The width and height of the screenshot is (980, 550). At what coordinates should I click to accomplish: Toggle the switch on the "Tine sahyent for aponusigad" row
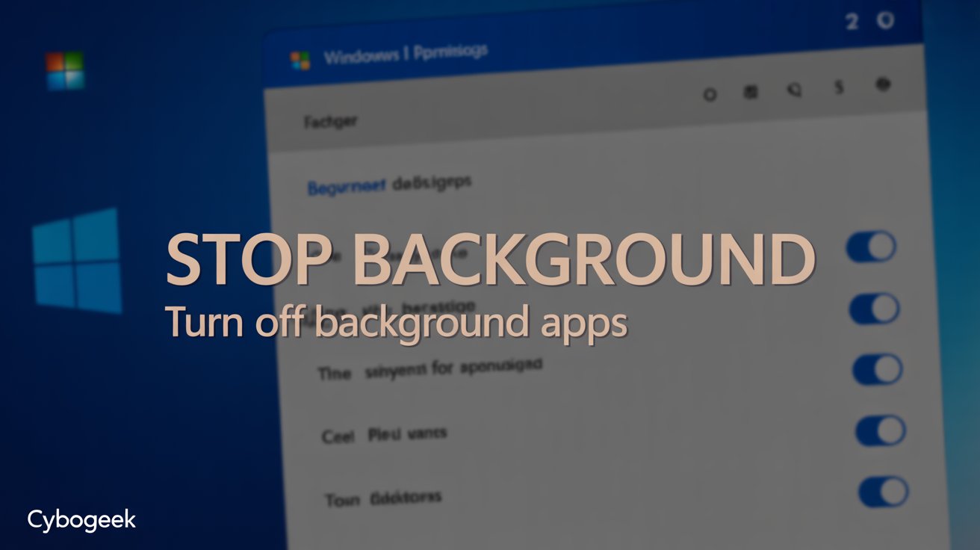pyautogui.click(x=877, y=369)
